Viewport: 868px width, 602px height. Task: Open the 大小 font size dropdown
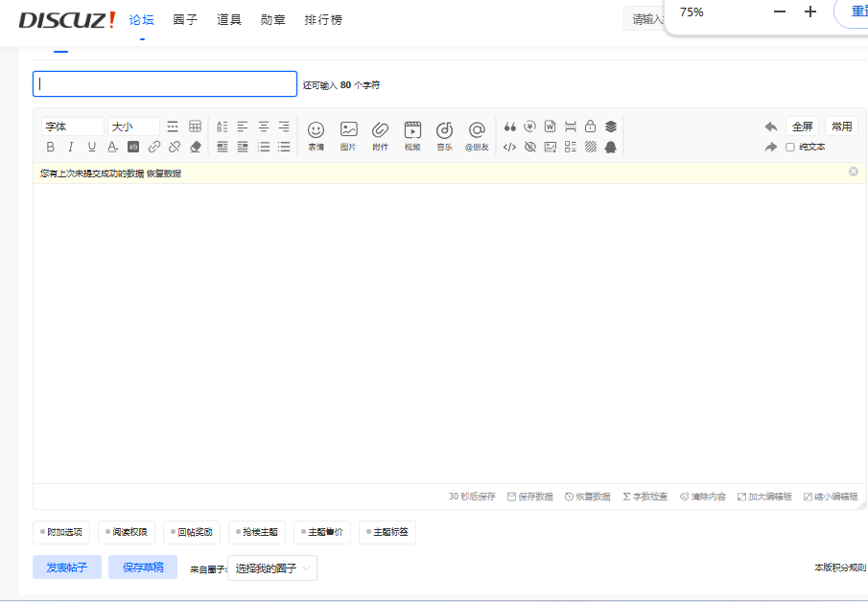133,127
